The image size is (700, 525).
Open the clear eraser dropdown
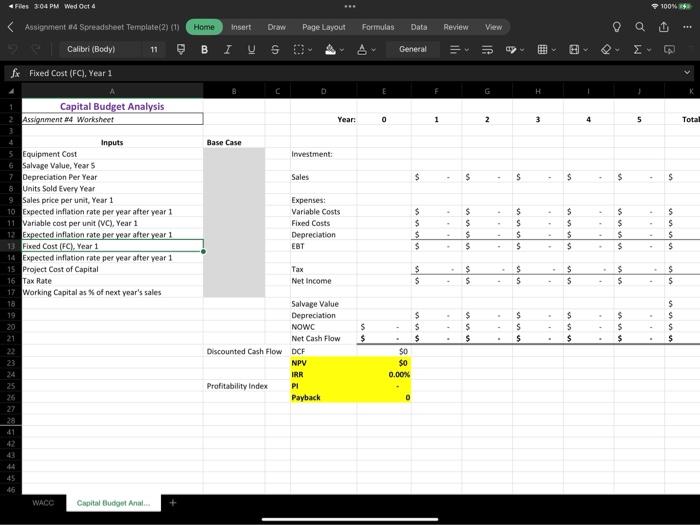click(x=610, y=49)
